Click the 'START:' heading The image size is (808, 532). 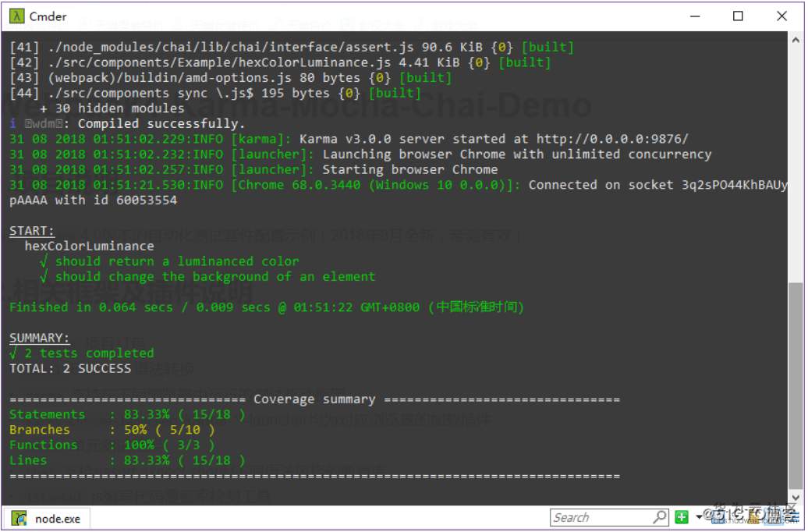coord(31,231)
